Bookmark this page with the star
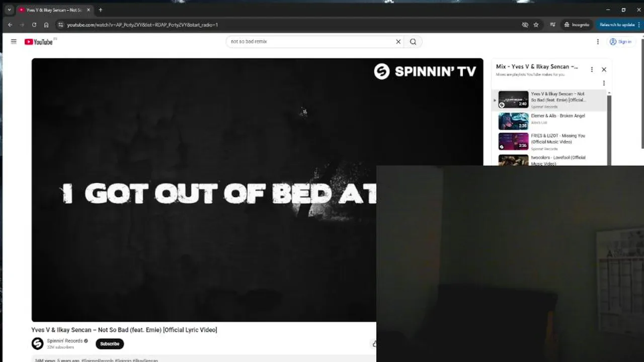Screen dimensions: 644x362 536,25
